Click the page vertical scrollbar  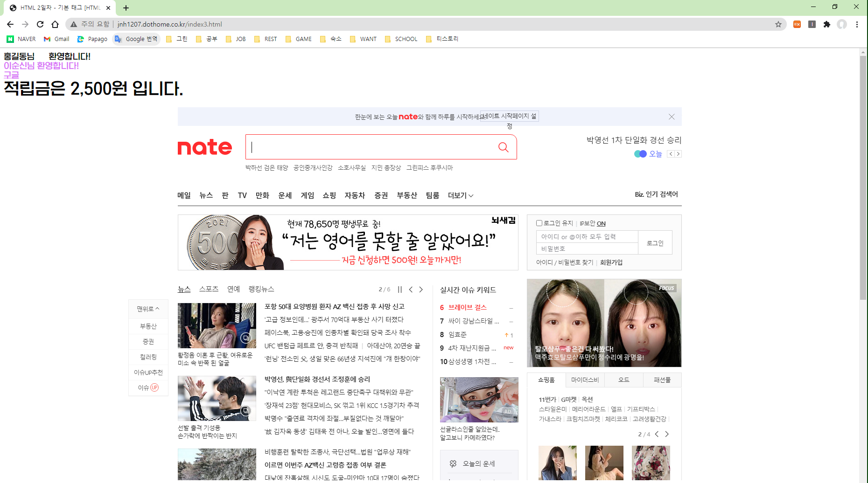[863, 177]
